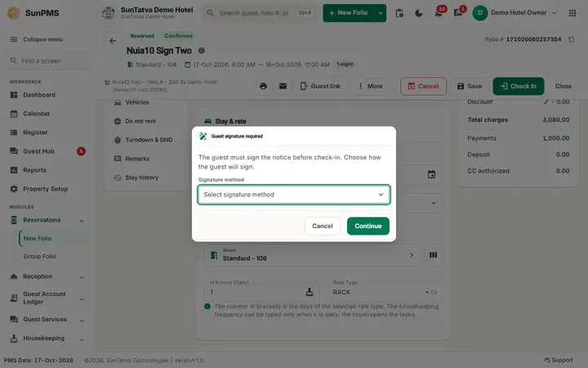Open Reports in the sidebar
Screen dimensions: 588x368
[x=34, y=170]
